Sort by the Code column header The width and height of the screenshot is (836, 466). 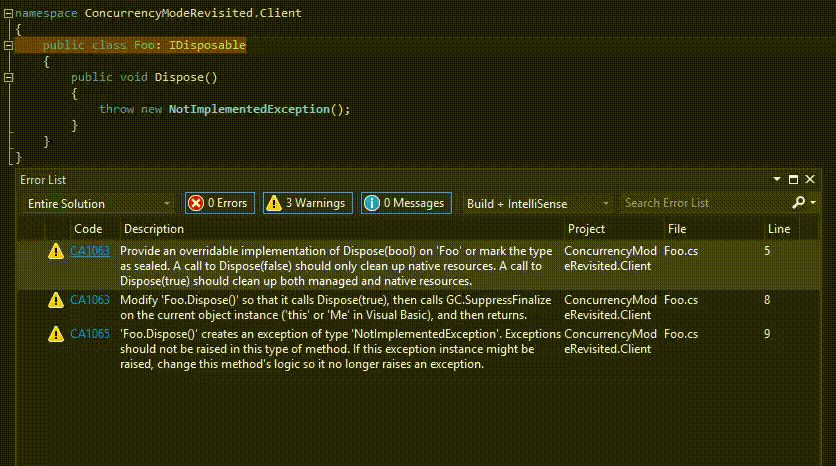[x=88, y=229]
